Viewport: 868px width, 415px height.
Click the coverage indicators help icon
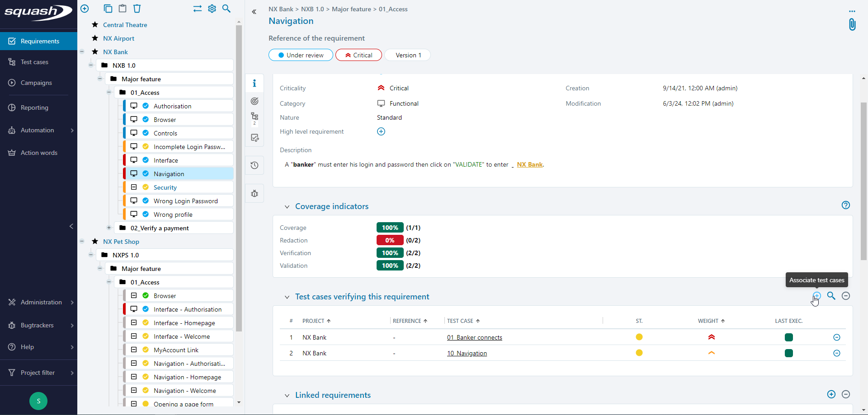(x=845, y=205)
